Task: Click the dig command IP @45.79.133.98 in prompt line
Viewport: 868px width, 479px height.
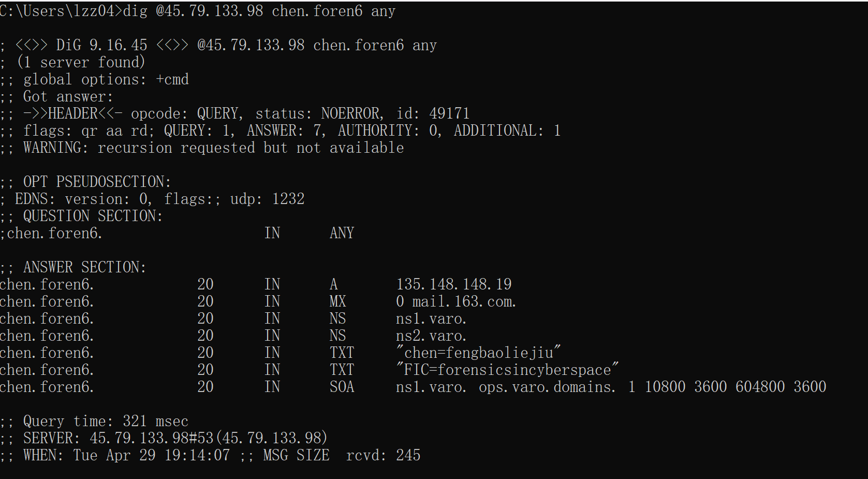Action: click(x=210, y=11)
